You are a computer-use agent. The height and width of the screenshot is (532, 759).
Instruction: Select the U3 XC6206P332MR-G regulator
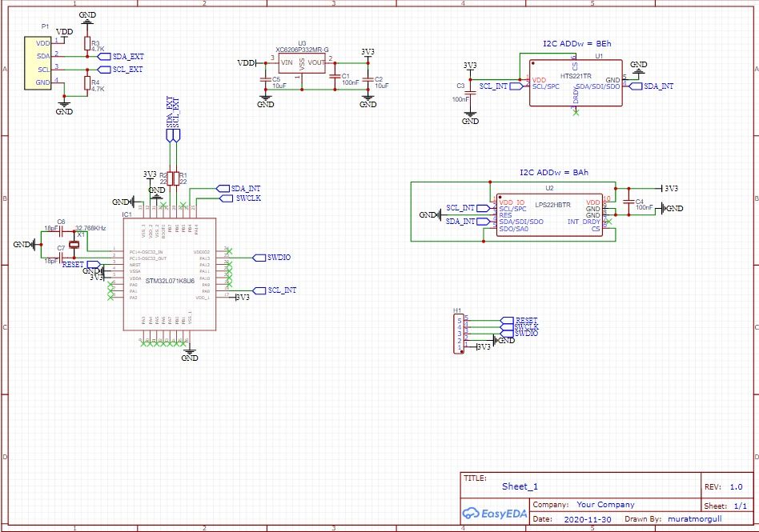pyautogui.click(x=302, y=63)
